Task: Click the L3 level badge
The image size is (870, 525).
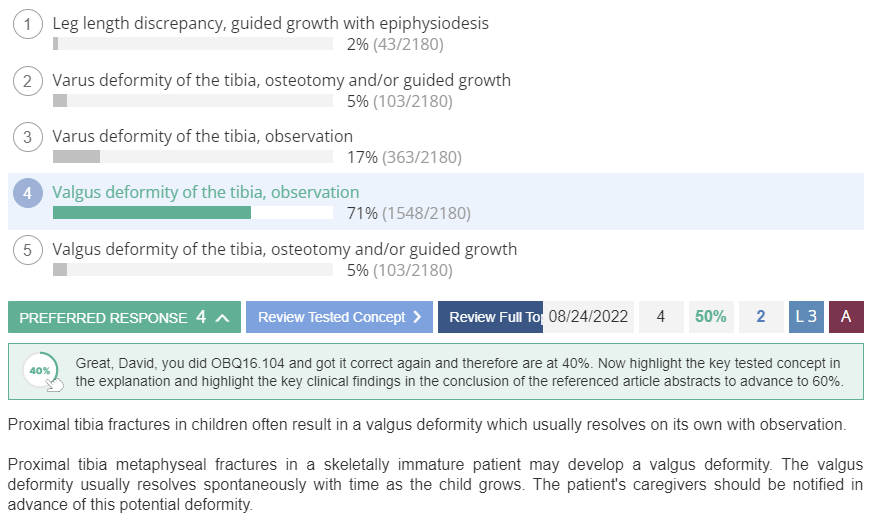Action: pos(806,317)
